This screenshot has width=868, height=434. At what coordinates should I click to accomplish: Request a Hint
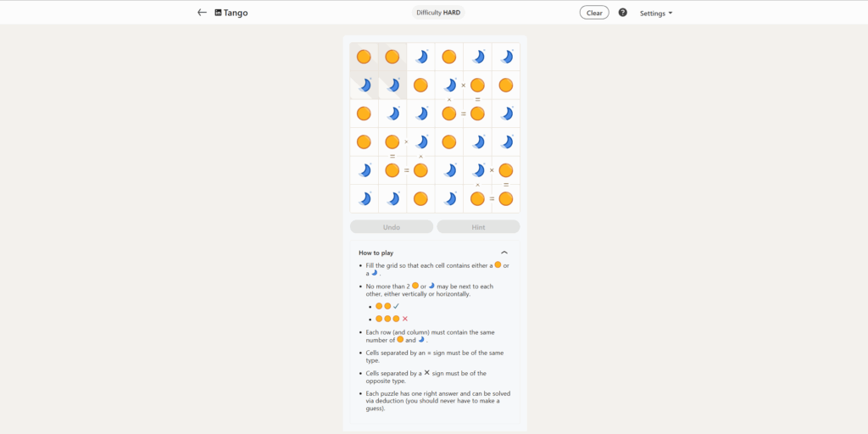(x=478, y=227)
